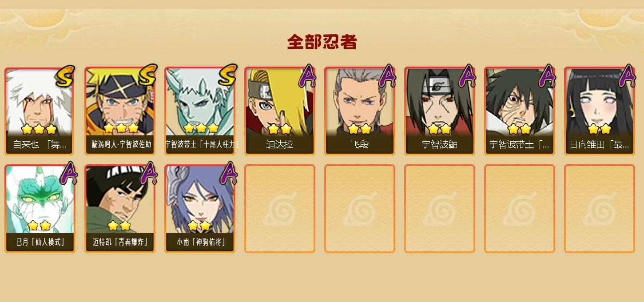Click the A rank badge on 迪达拉

click(x=307, y=76)
